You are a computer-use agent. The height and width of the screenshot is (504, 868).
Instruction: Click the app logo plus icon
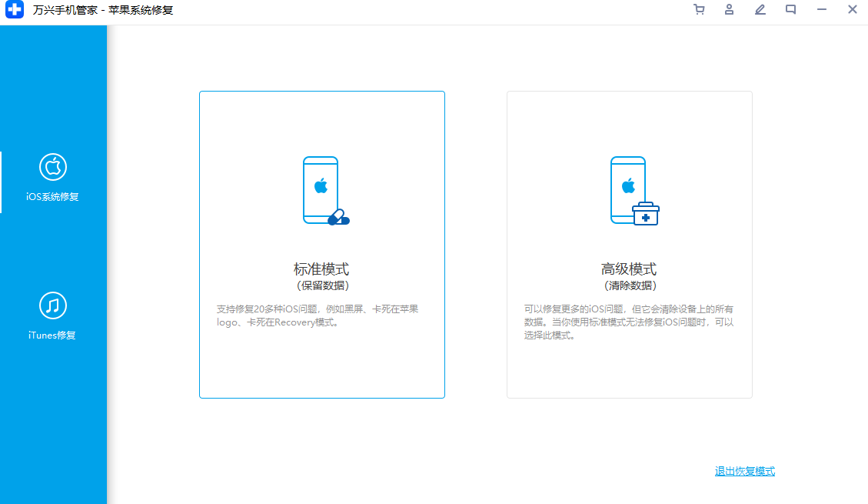(x=15, y=9)
